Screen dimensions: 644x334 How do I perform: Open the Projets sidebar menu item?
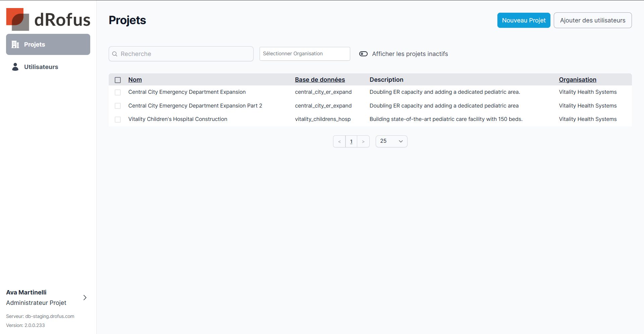(48, 45)
